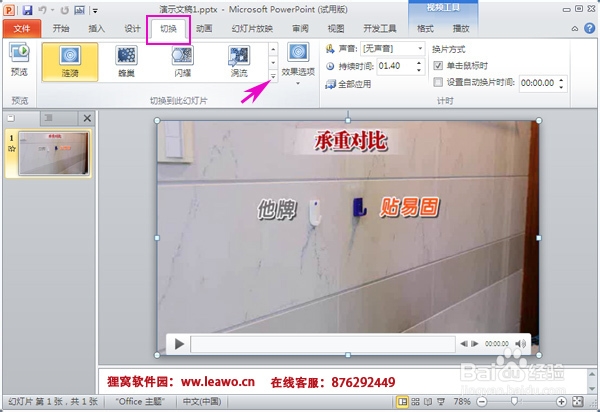Switch to the 设计 ribbon tab

click(x=132, y=28)
